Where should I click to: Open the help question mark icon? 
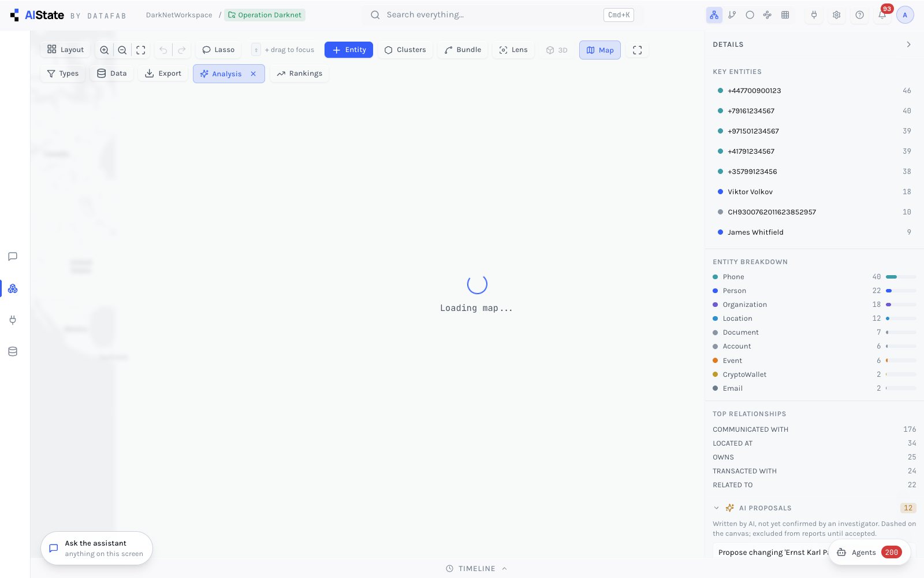859,15
